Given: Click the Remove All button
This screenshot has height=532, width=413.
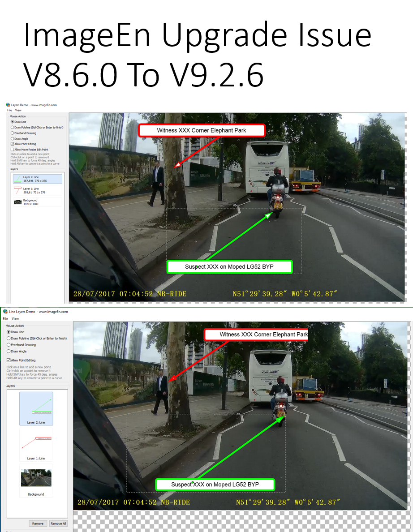Looking at the screenshot, I should coord(58,523).
